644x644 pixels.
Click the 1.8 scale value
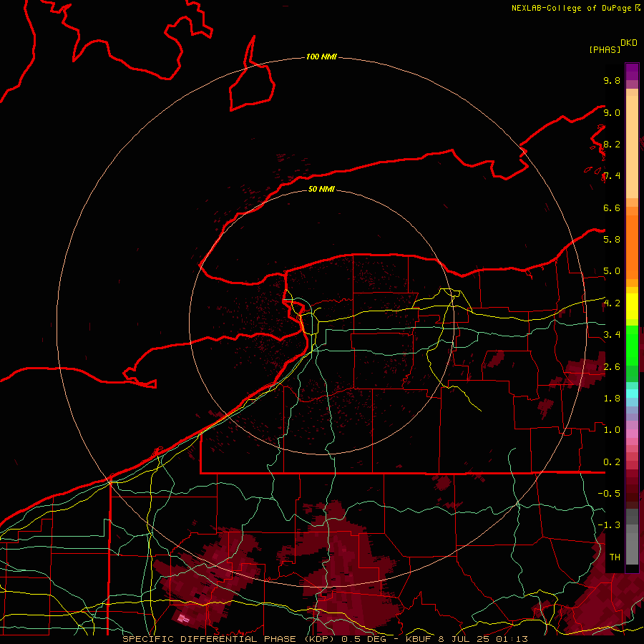point(612,399)
